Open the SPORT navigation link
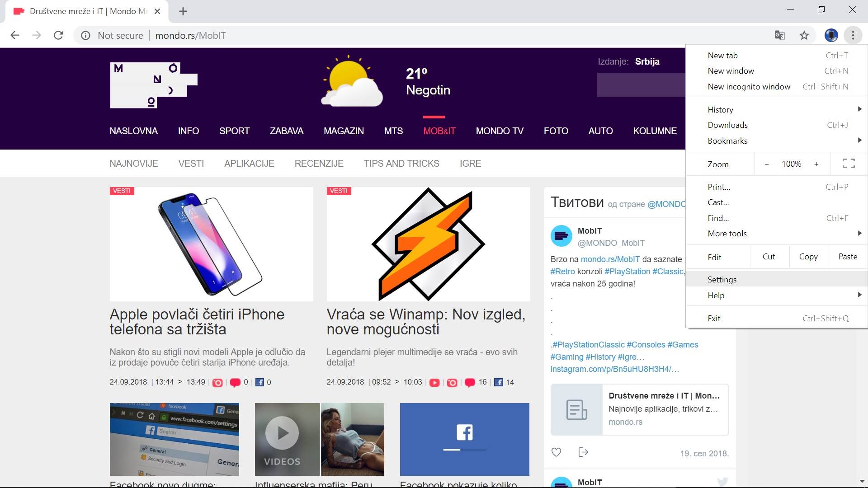This screenshot has height=488, width=868. click(234, 131)
